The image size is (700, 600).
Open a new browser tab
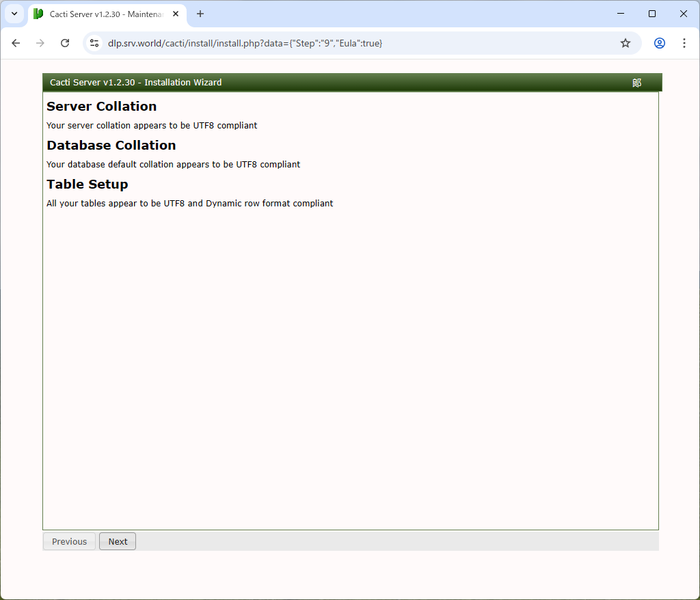[x=200, y=14]
